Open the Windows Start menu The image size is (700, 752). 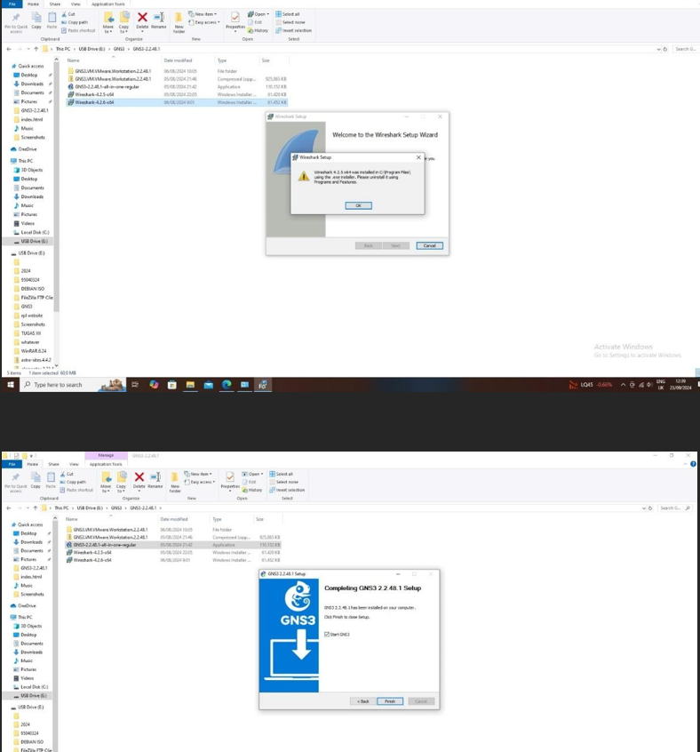pyautogui.click(x=10, y=385)
